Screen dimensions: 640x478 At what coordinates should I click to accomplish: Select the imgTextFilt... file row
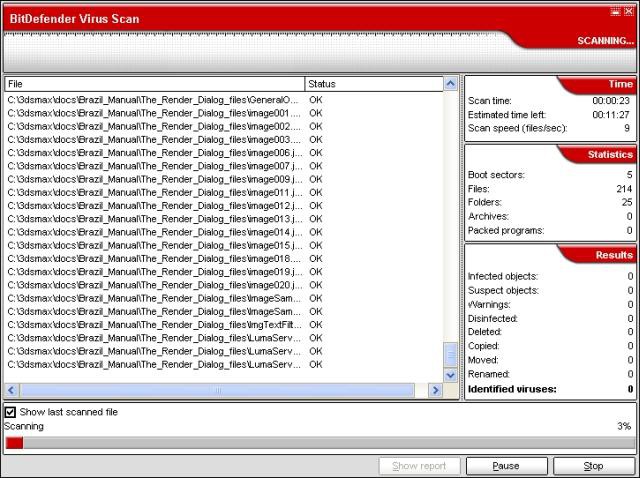[153, 324]
